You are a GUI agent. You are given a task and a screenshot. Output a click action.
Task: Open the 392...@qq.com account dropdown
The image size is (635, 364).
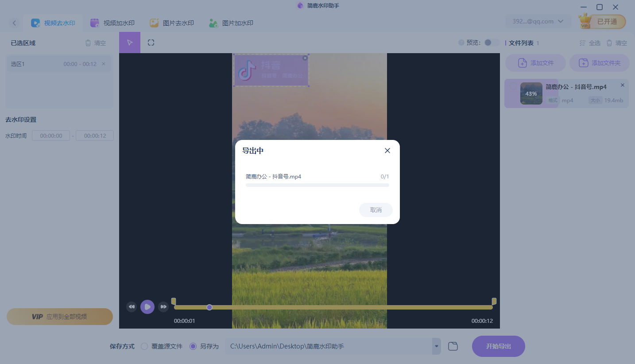538,21
